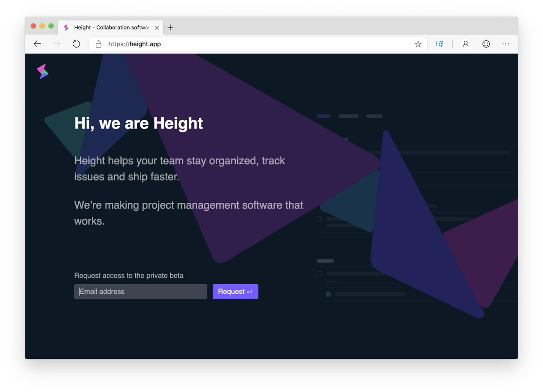The image size is (543, 392).
Task: Bookmark the page with the star icon
Action: pos(418,44)
